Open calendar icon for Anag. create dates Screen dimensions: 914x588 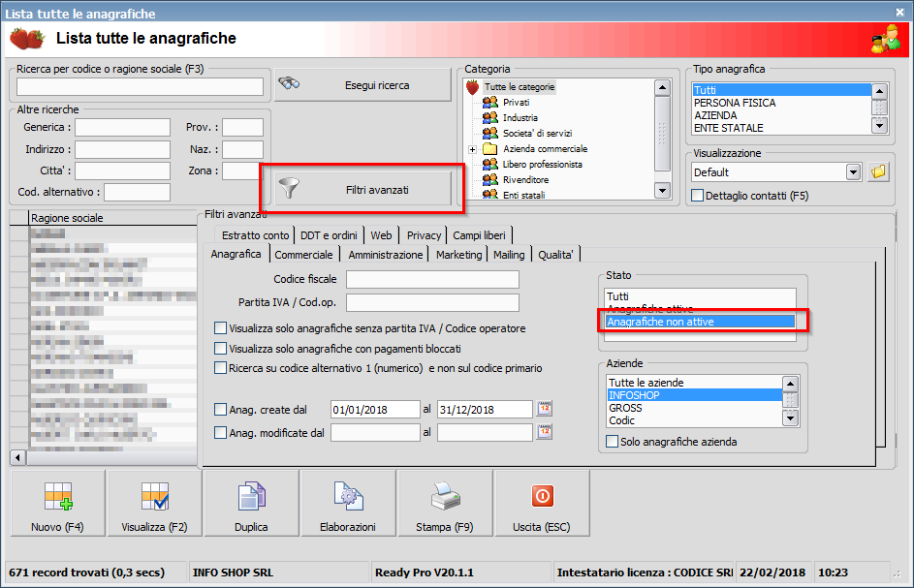(x=545, y=409)
